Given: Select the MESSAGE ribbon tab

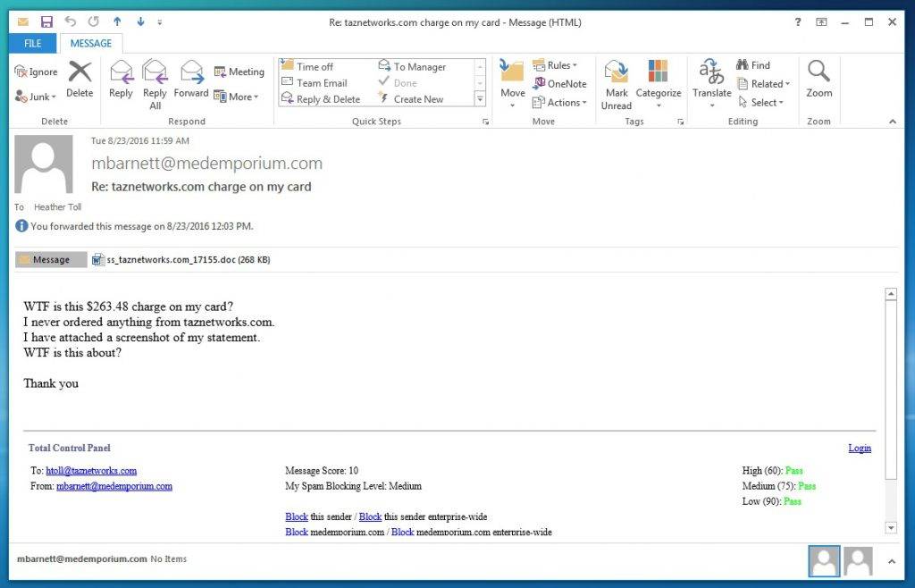Looking at the screenshot, I should point(91,43).
